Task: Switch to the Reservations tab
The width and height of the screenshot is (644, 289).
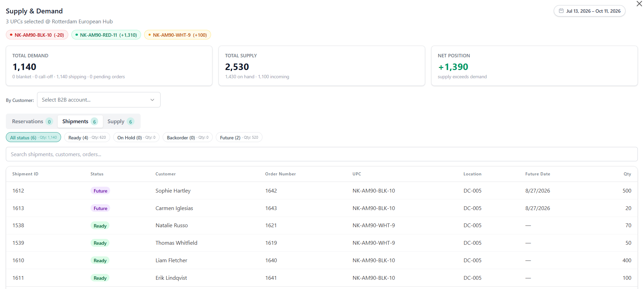Action: pos(32,122)
